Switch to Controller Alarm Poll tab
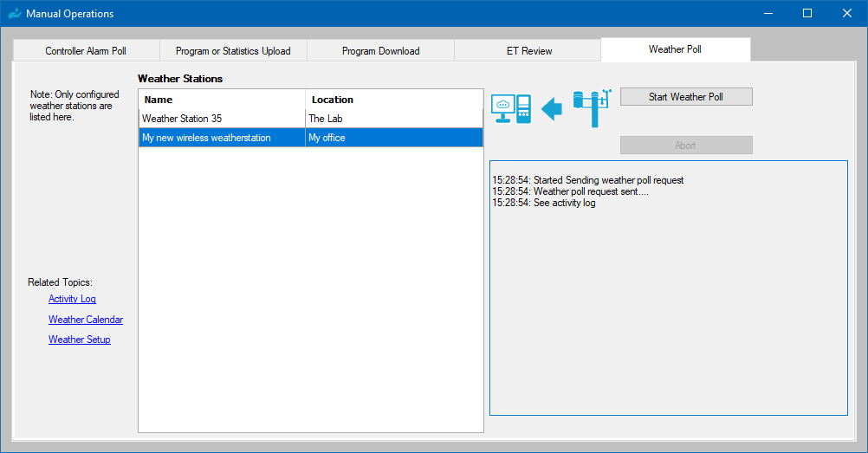The width and height of the screenshot is (868, 453). coord(86,51)
